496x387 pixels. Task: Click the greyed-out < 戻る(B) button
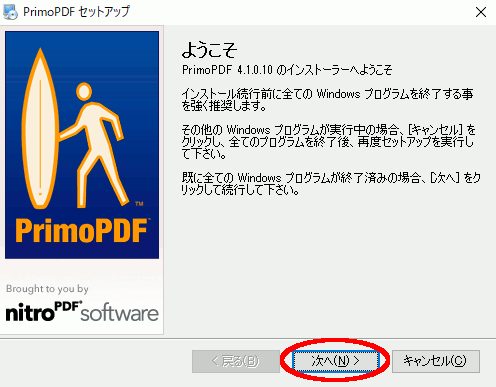coord(236,361)
